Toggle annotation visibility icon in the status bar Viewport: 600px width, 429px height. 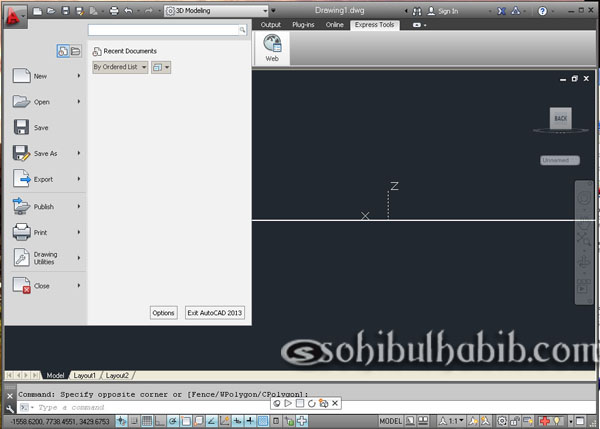coord(473,421)
